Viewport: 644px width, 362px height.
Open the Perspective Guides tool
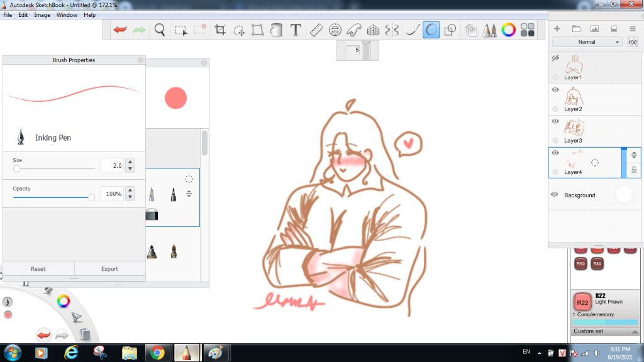(373, 30)
